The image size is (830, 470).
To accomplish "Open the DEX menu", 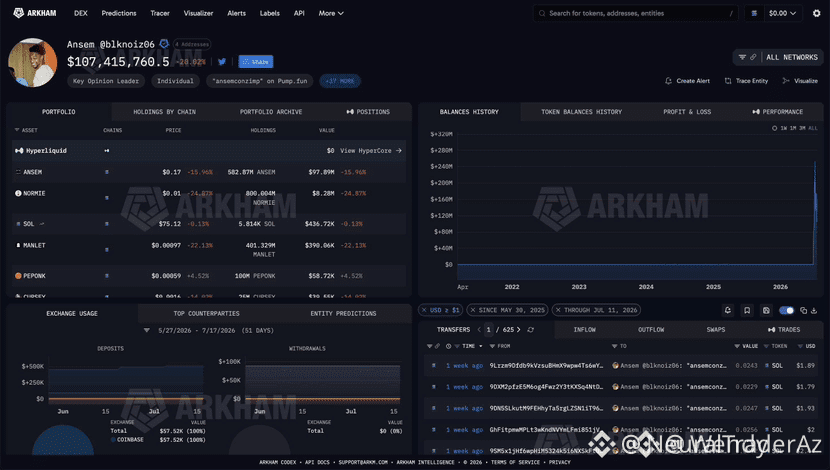I will [81, 13].
